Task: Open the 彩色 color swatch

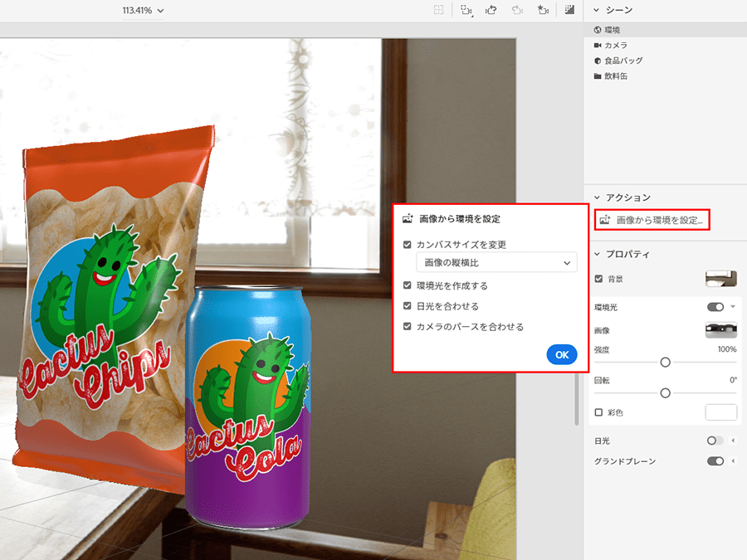Action: point(721,412)
